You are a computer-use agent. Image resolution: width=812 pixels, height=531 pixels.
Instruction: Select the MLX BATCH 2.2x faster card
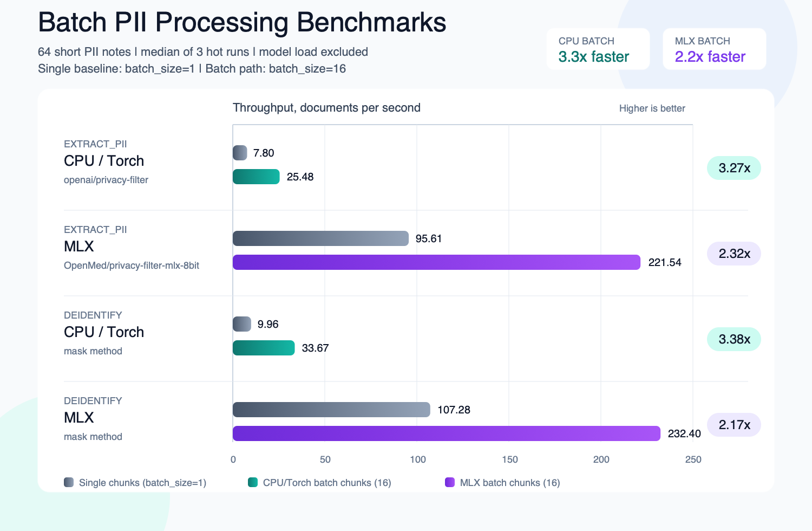pyautogui.click(x=715, y=49)
